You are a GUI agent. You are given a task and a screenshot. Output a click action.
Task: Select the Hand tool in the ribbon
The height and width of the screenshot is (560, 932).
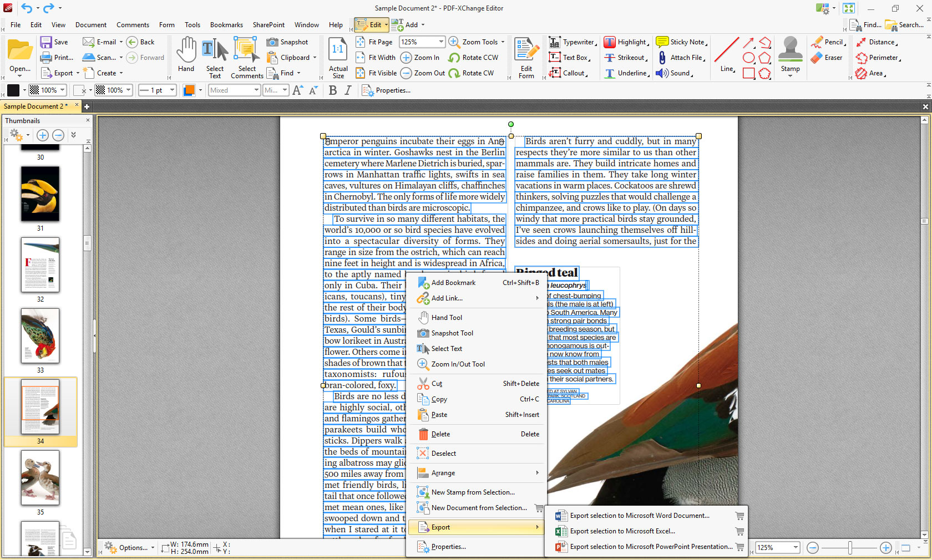point(186,54)
